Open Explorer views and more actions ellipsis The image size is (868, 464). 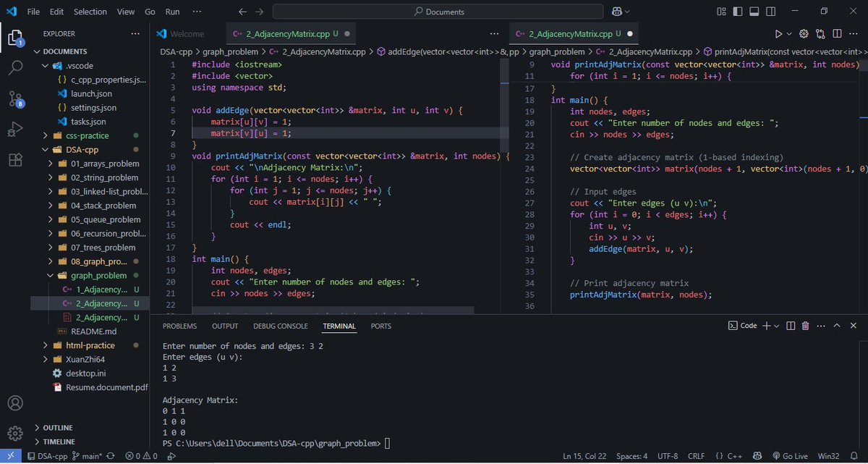[136, 34]
